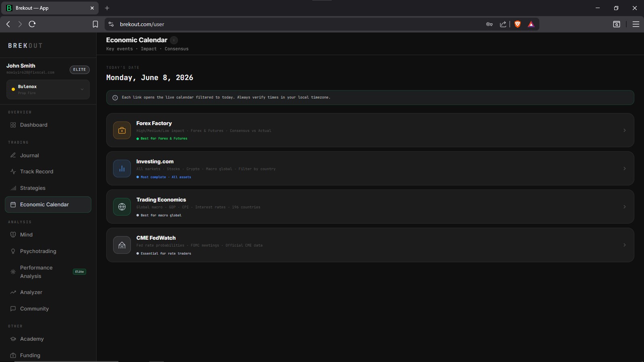Screen dimensions: 644x362
Task: Click the CME FedWatch building icon
Action: [122, 245]
